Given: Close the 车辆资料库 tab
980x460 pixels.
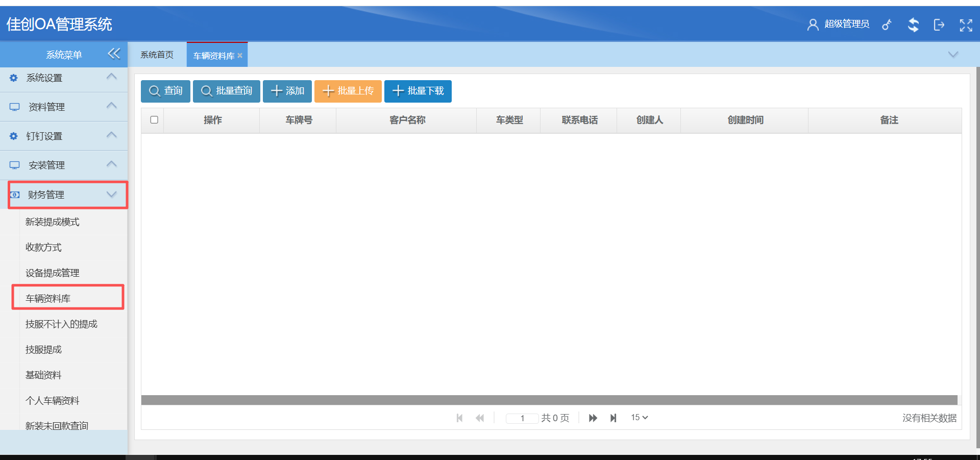Looking at the screenshot, I should coord(240,55).
